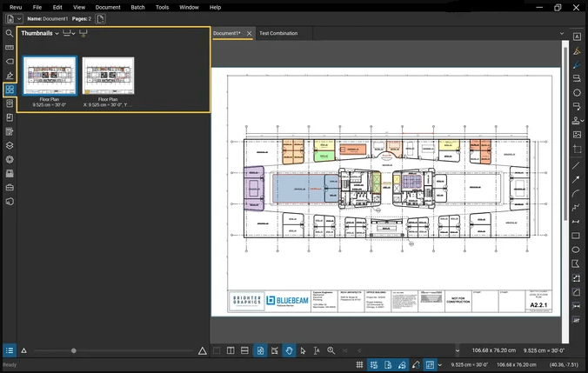
Task: Select the Highlight tool in right toolbar
Action: pos(577,51)
